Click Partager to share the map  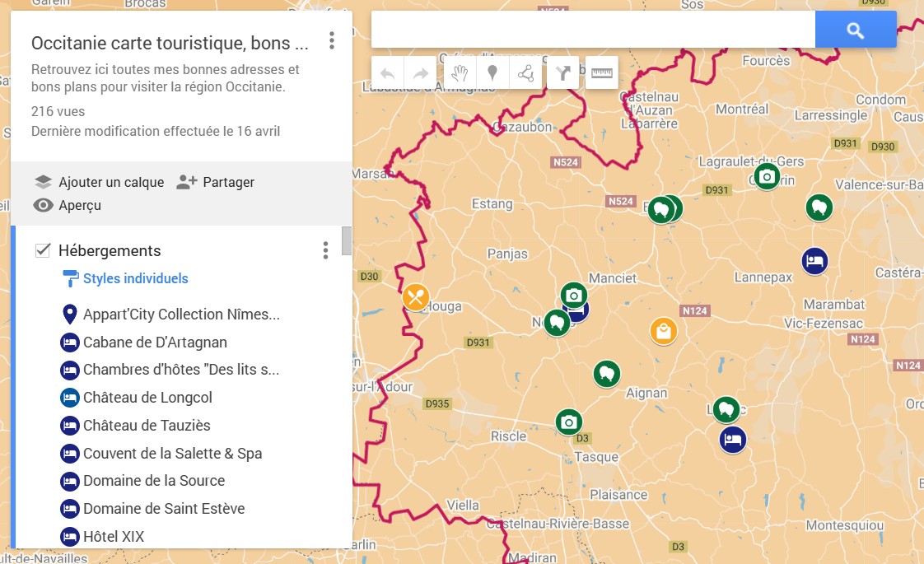[216, 182]
